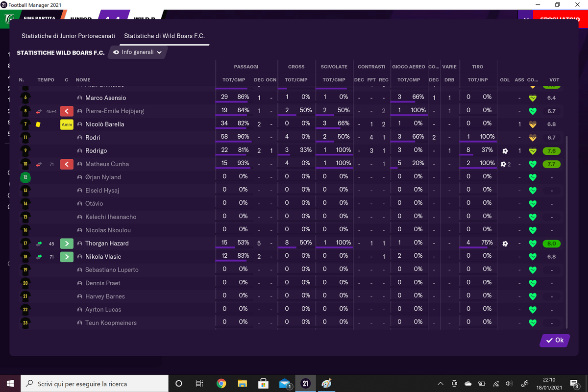Click the player info icon beside Harvey Barnes

(80, 296)
